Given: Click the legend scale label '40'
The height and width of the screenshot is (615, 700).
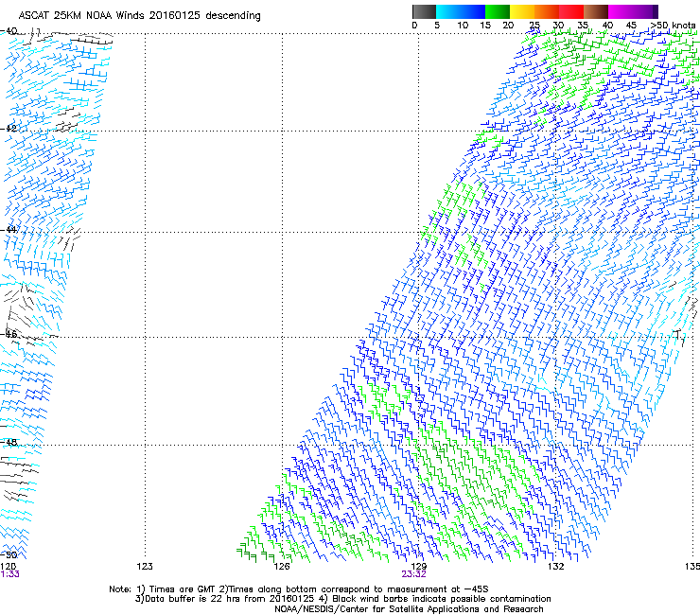Looking at the screenshot, I should click(x=607, y=26).
